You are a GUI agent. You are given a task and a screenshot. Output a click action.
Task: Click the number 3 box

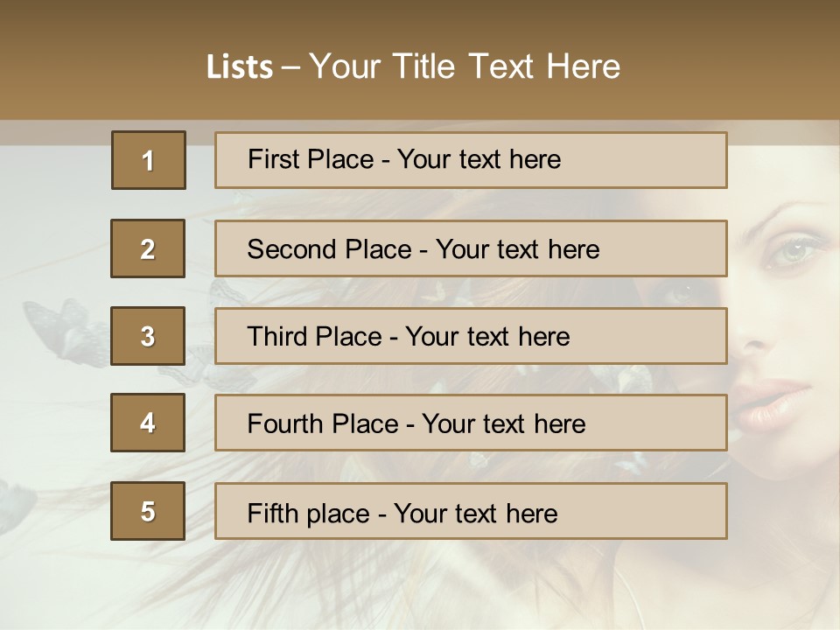pos(148,336)
